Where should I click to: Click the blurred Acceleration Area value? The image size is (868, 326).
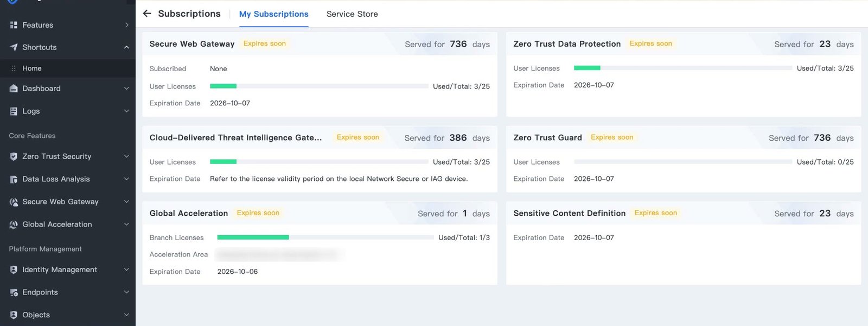tap(279, 254)
